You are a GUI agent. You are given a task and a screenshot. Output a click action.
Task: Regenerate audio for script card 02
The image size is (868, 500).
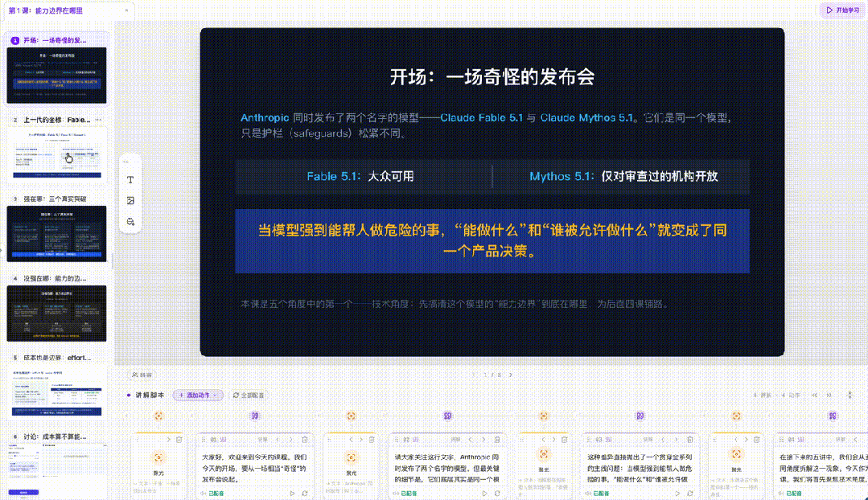point(497,493)
